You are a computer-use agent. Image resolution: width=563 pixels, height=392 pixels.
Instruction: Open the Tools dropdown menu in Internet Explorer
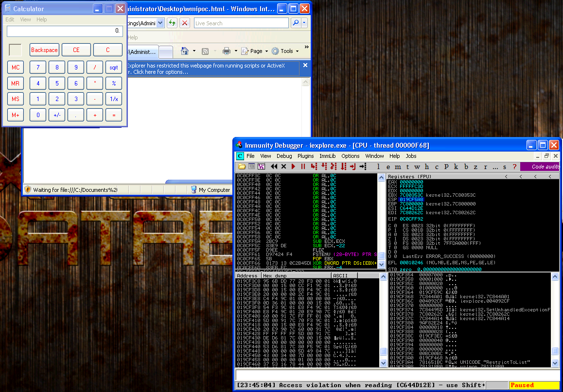coord(285,51)
